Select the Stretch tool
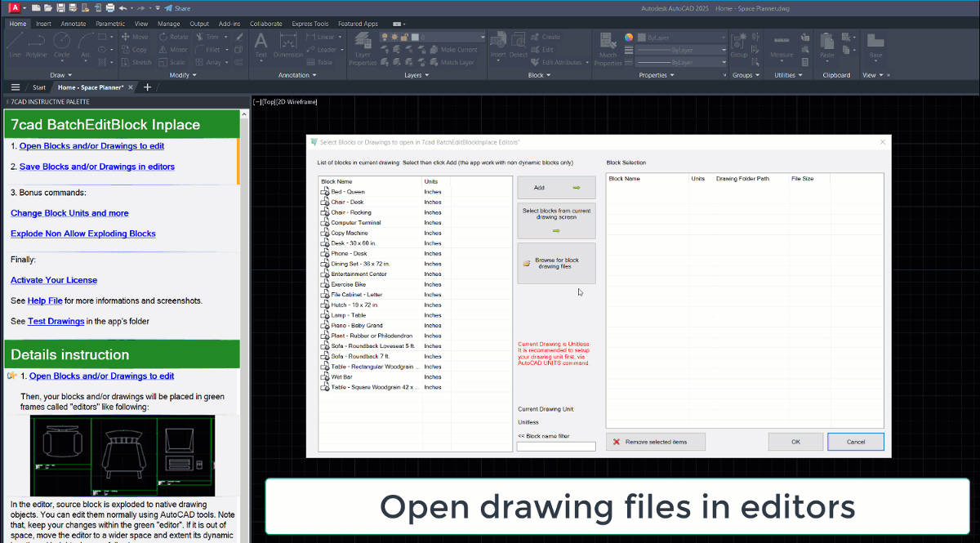 [x=136, y=62]
